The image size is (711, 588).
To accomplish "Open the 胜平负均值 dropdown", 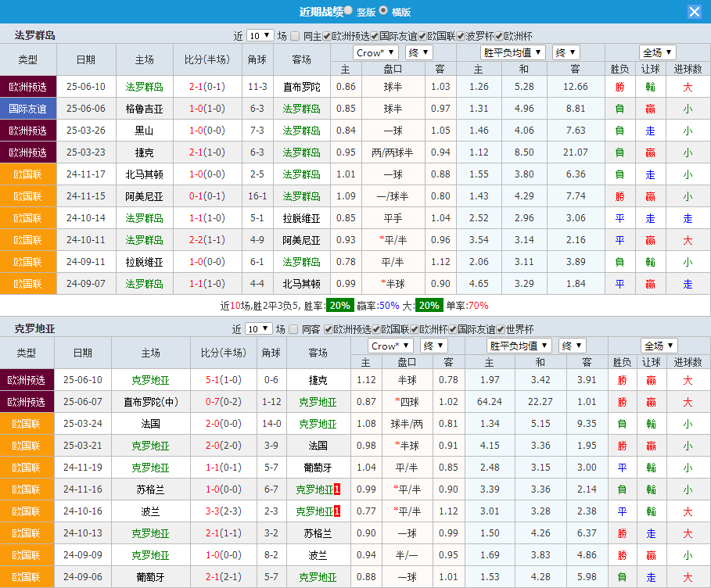I will pos(512,52).
